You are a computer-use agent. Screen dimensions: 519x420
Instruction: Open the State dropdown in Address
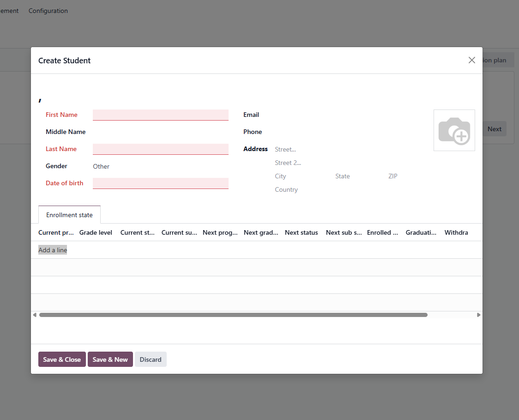358,176
